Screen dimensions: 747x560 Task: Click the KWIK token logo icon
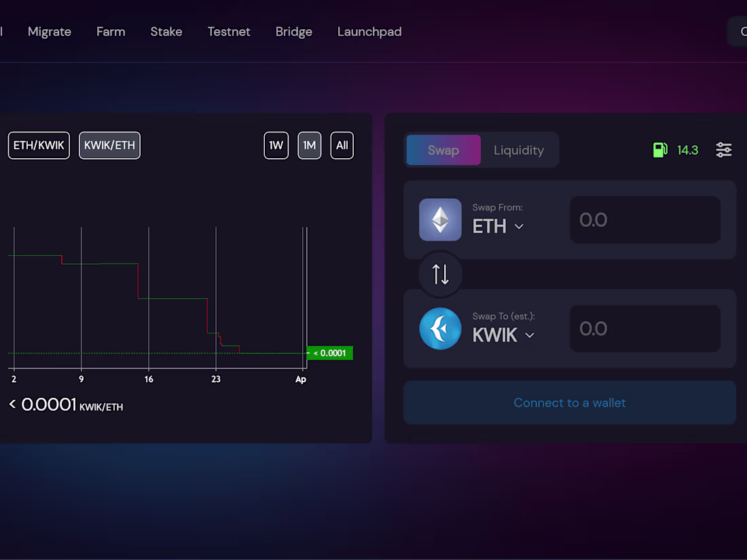pyautogui.click(x=440, y=329)
